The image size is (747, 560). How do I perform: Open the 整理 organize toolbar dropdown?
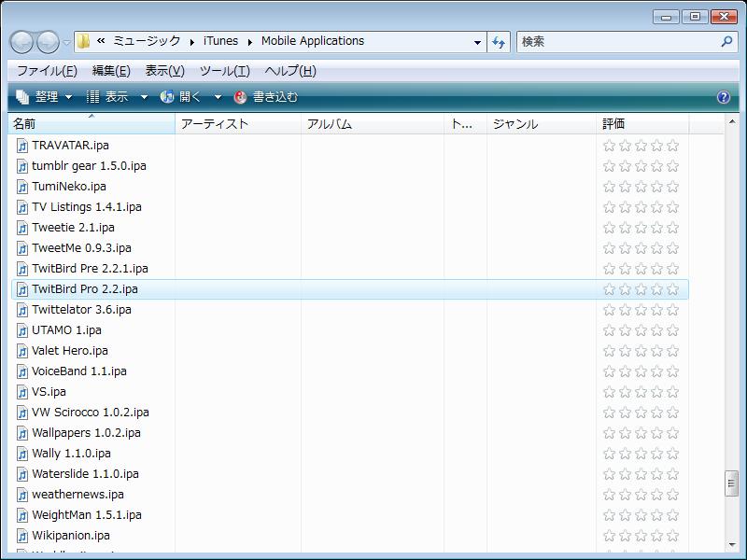coord(44,97)
